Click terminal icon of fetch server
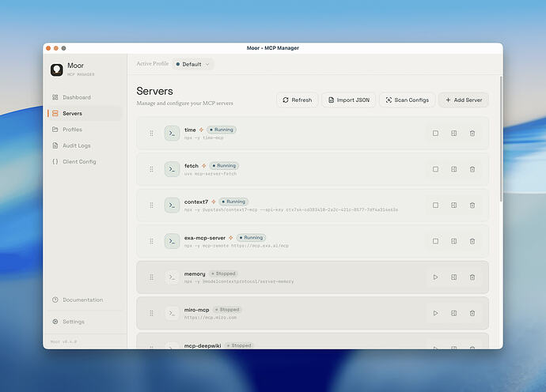 172,169
